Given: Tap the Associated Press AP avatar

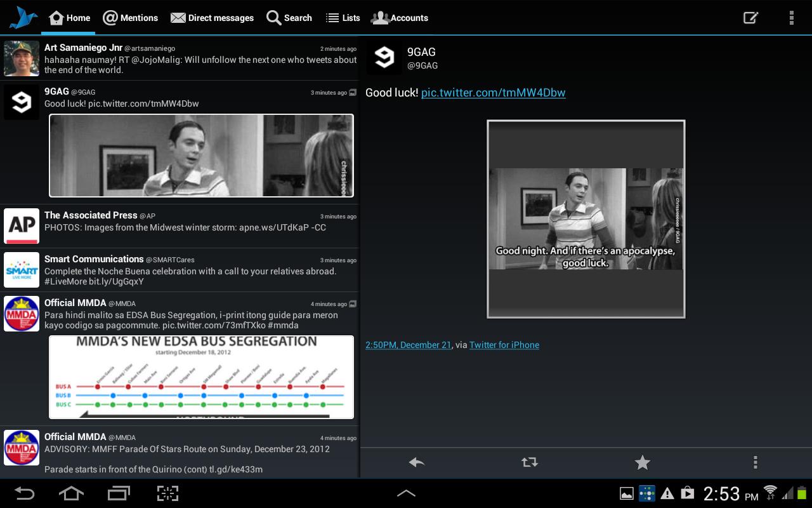Looking at the screenshot, I should click(22, 226).
